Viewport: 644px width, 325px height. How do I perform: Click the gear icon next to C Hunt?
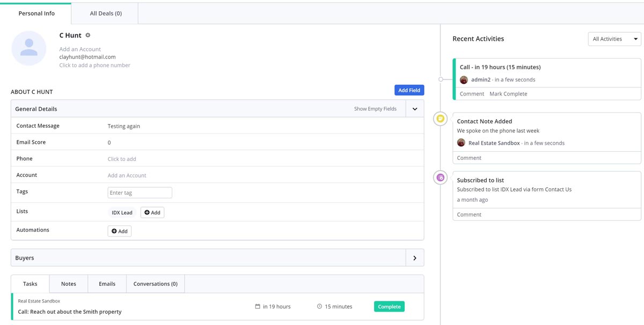click(88, 35)
